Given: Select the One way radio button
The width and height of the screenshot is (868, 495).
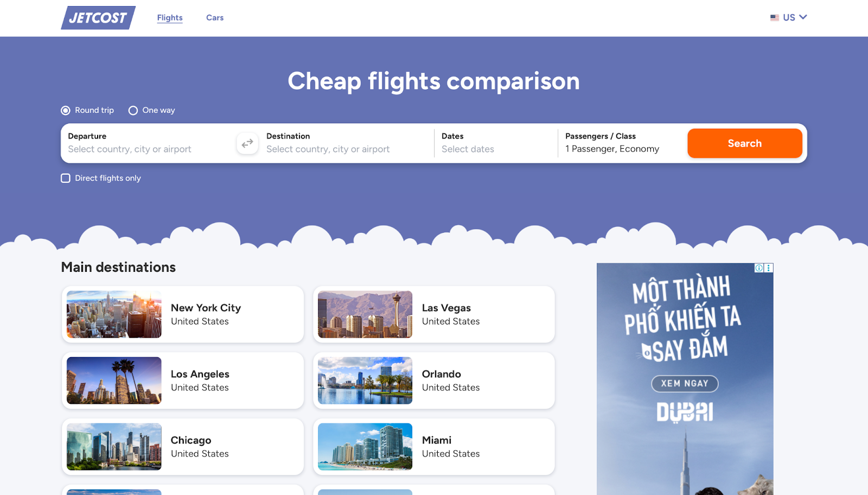Looking at the screenshot, I should [133, 111].
